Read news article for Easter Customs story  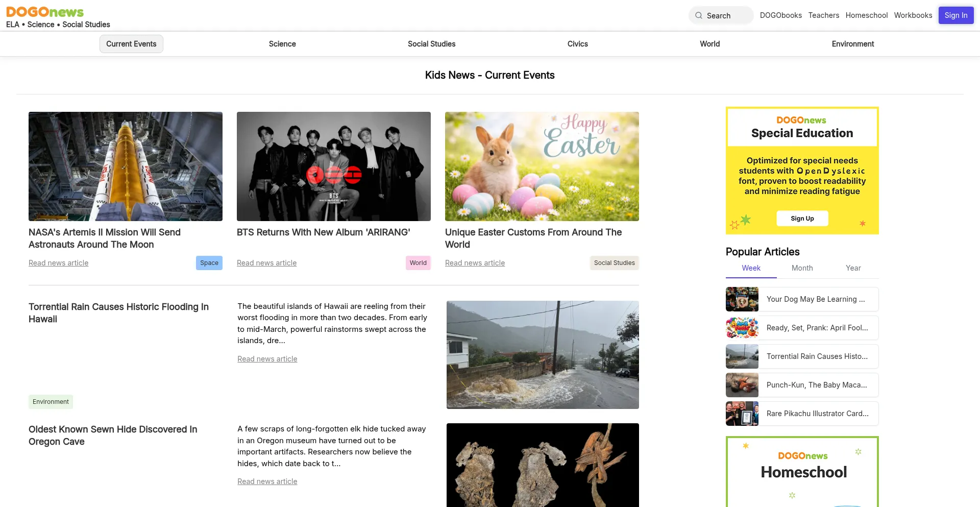pyautogui.click(x=475, y=263)
